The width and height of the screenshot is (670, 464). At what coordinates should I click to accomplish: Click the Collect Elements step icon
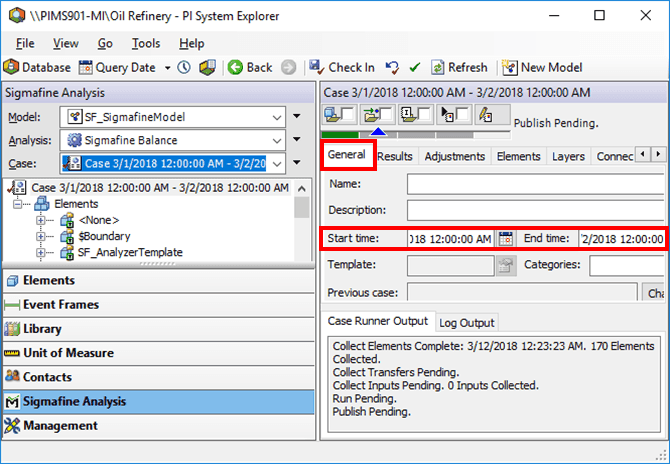pos(332,115)
